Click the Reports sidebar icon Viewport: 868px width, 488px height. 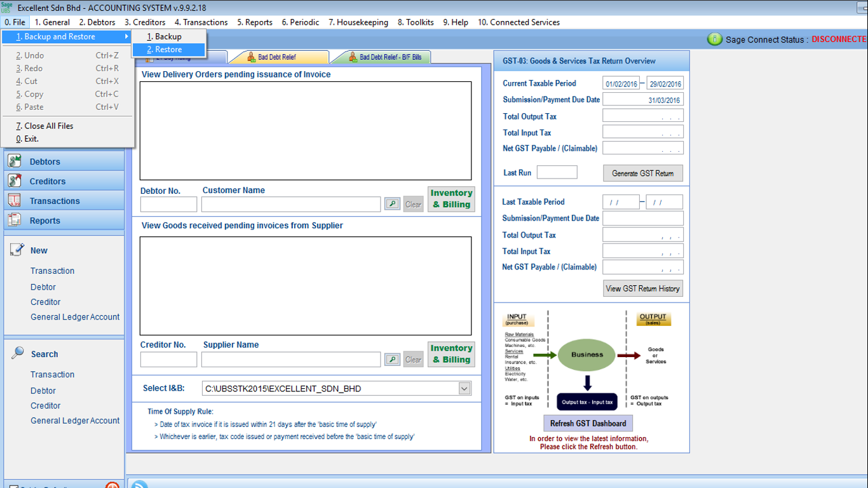tap(14, 220)
